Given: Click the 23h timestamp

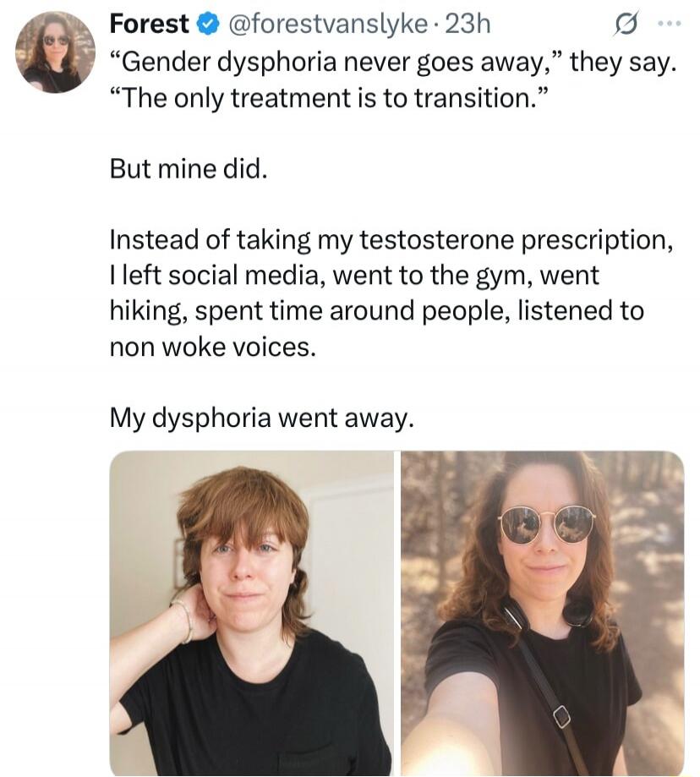Looking at the screenshot, I should tap(468, 25).
